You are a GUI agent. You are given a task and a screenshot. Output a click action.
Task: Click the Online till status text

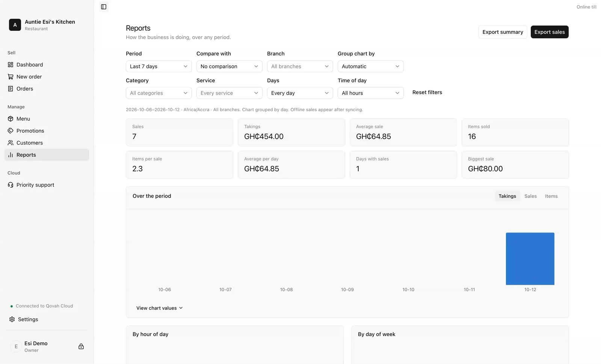pyautogui.click(x=586, y=7)
